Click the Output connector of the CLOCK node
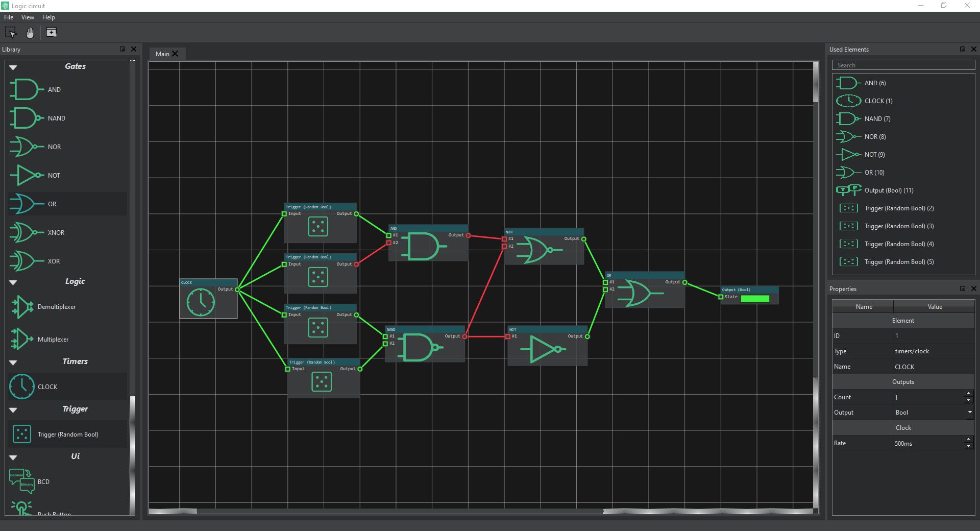This screenshot has width=980, height=531. 238,289
